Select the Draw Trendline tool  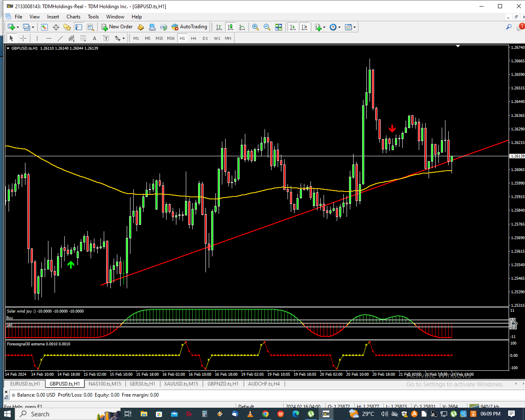pyautogui.click(x=60, y=38)
